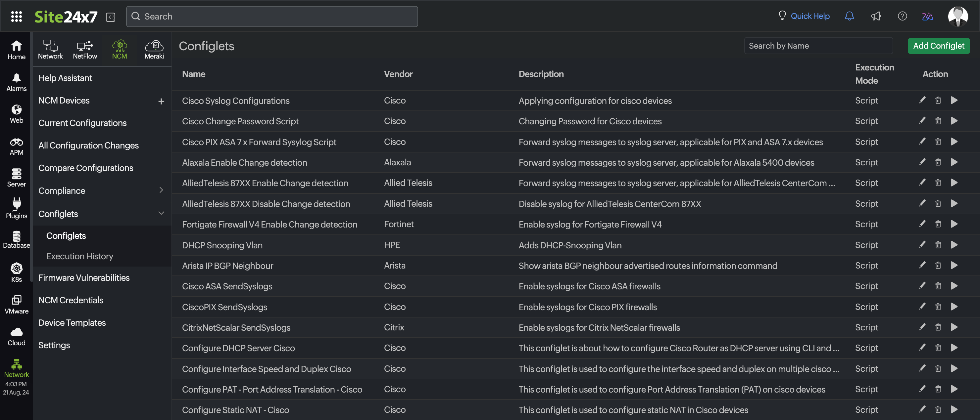
Task: Click the Search by Name field
Action: point(818,46)
